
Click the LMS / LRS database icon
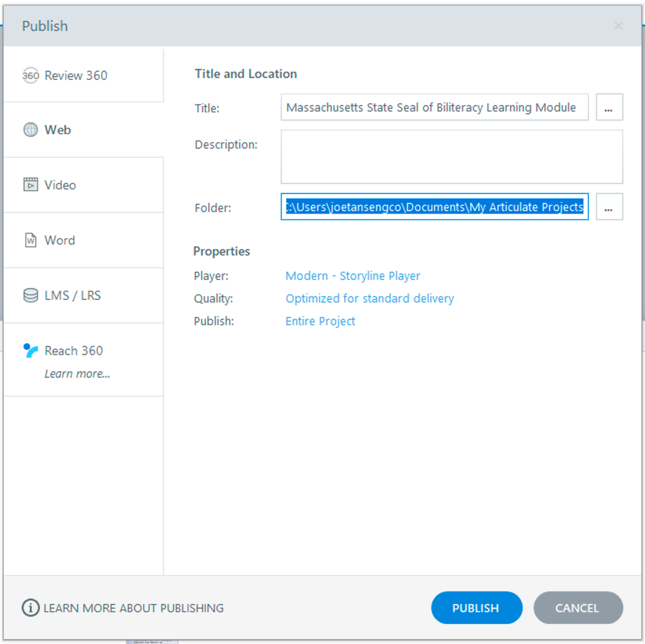pyautogui.click(x=30, y=296)
